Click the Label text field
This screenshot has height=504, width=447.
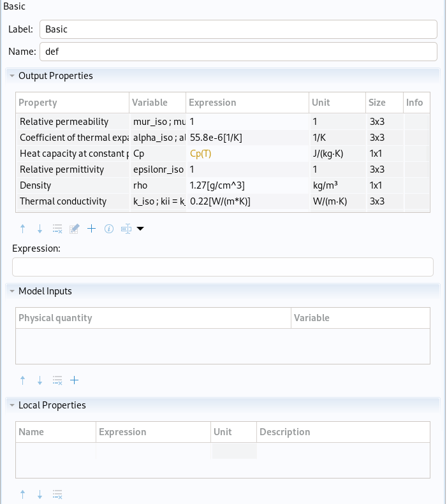click(x=238, y=29)
